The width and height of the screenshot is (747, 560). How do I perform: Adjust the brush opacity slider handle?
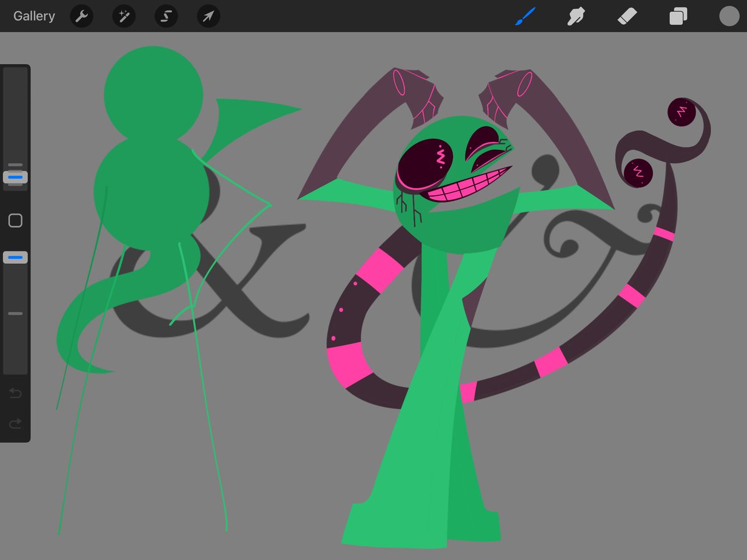click(16, 257)
